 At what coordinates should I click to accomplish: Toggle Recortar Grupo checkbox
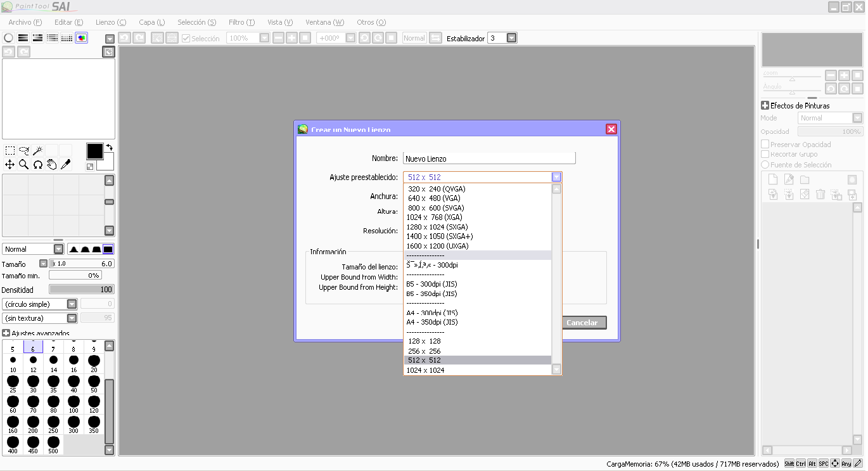(x=765, y=154)
